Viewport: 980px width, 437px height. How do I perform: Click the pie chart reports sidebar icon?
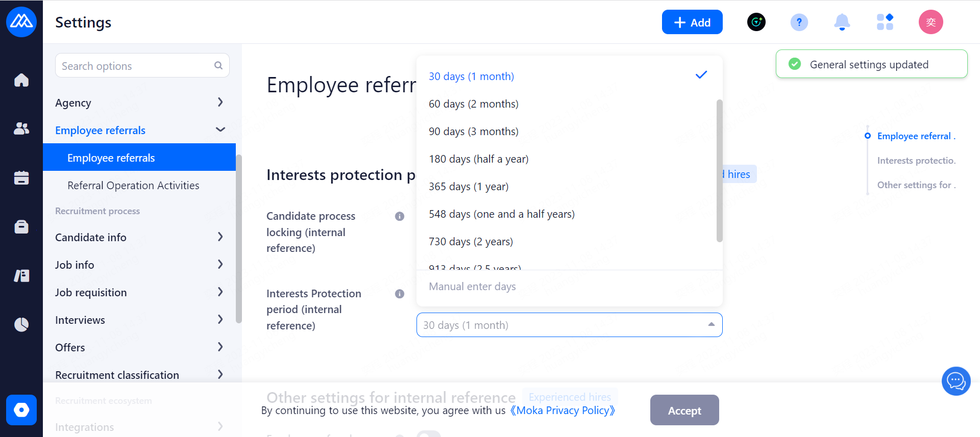(21, 324)
